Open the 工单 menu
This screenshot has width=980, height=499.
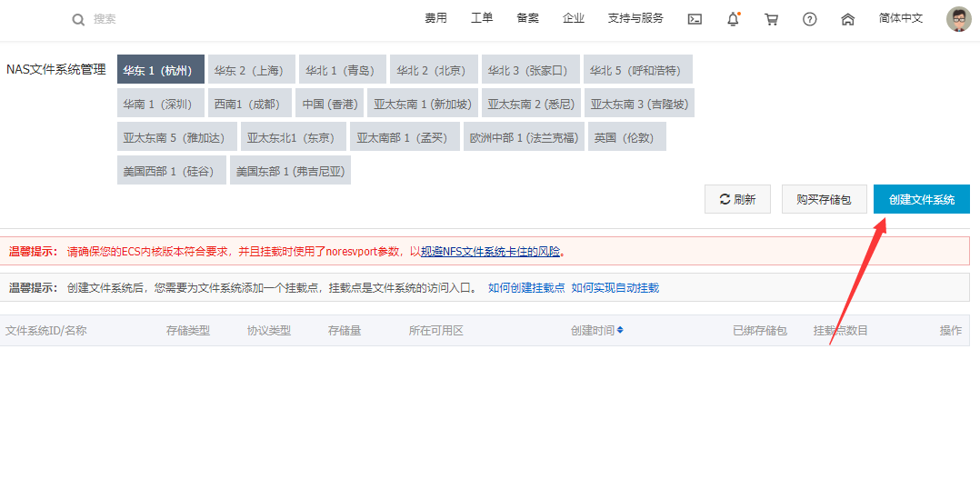pyautogui.click(x=482, y=18)
